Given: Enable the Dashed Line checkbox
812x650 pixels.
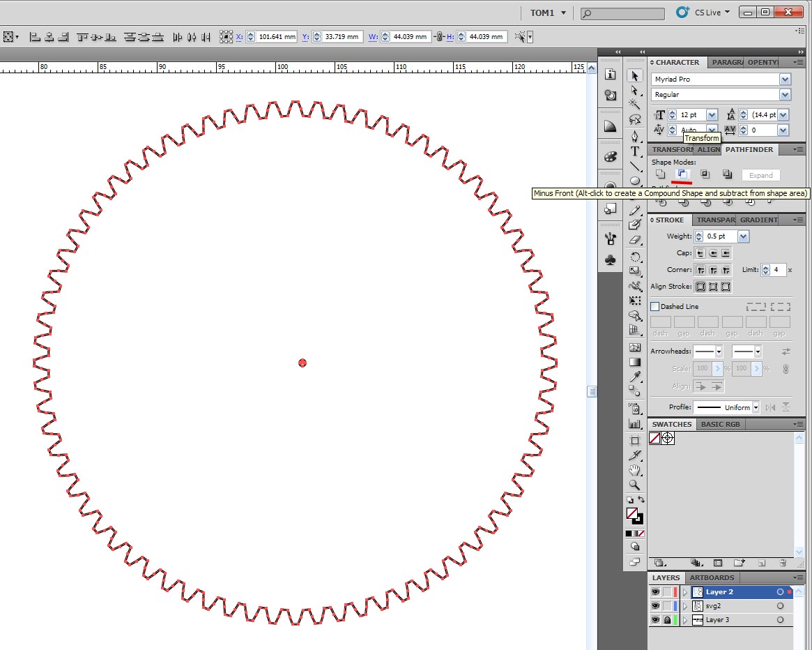Looking at the screenshot, I should pyautogui.click(x=654, y=306).
